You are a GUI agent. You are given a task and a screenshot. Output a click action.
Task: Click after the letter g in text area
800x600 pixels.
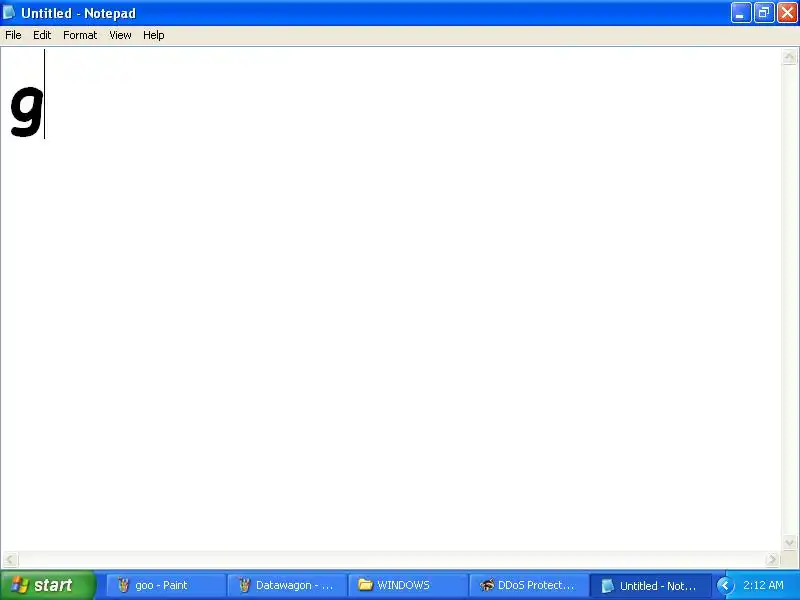45,94
